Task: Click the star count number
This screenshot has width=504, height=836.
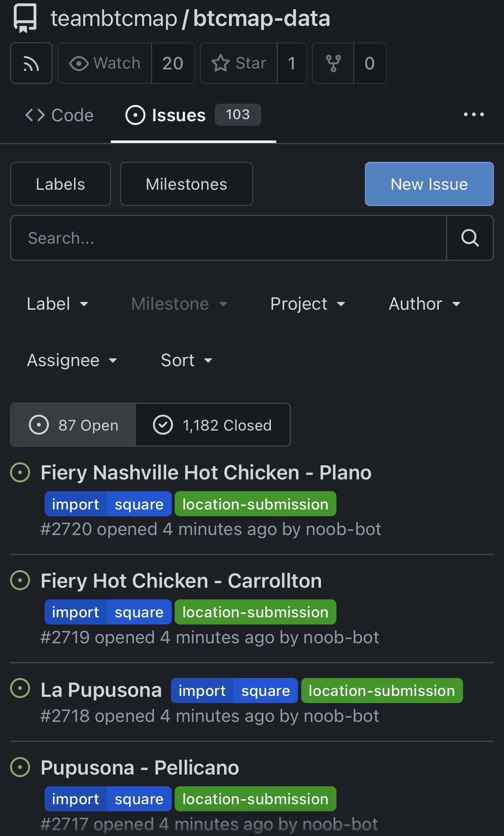Action: (x=292, y=64)
